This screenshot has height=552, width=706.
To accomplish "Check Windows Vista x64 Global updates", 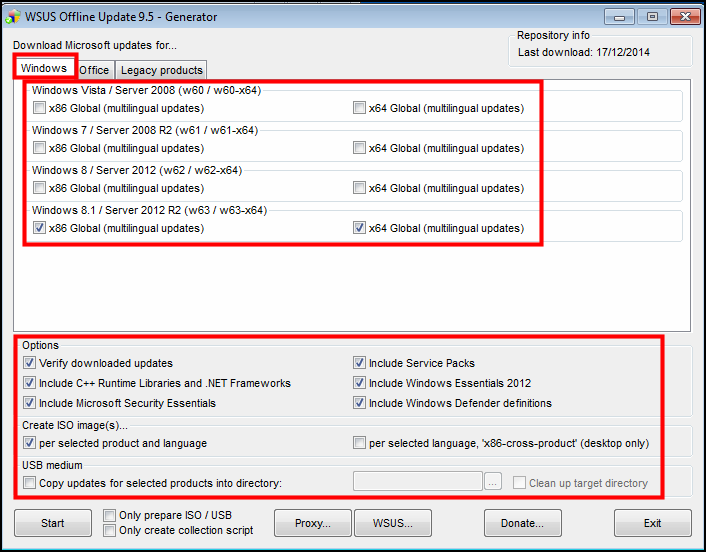I will (x=360, y=108).
